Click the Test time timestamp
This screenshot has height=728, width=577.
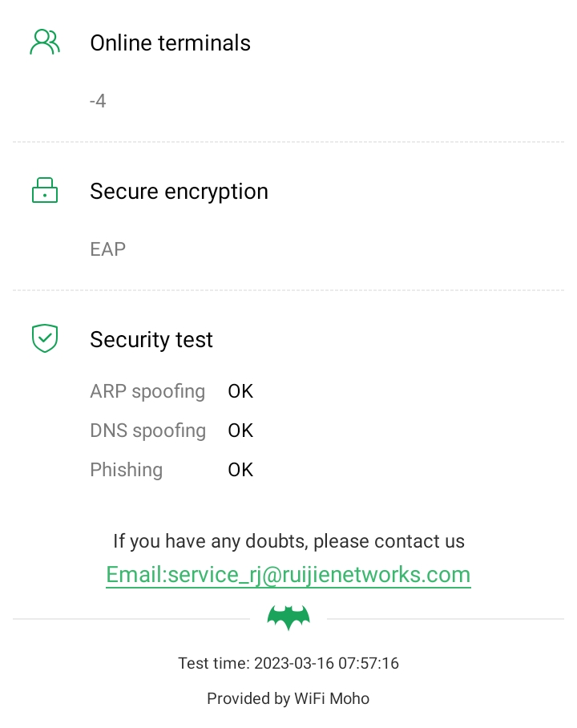(x=288, y=664)
